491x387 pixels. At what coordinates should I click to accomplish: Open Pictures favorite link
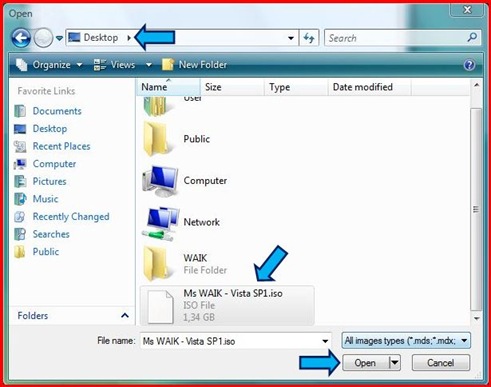tap(49, 181)
